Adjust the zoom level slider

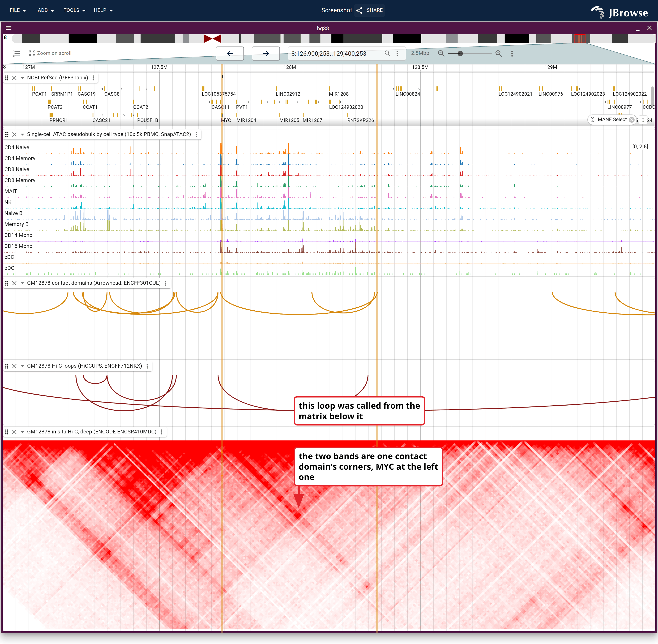pos(470,54)
